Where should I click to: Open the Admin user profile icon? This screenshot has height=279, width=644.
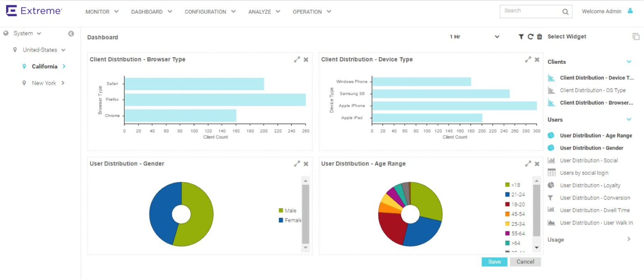[x=630, y=11]
